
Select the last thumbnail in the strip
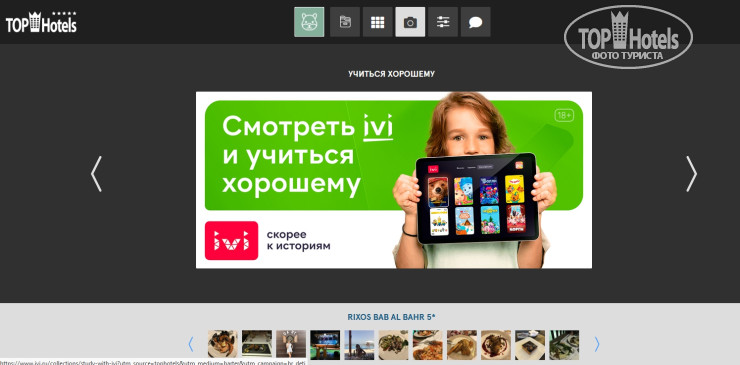pos(564,345)
